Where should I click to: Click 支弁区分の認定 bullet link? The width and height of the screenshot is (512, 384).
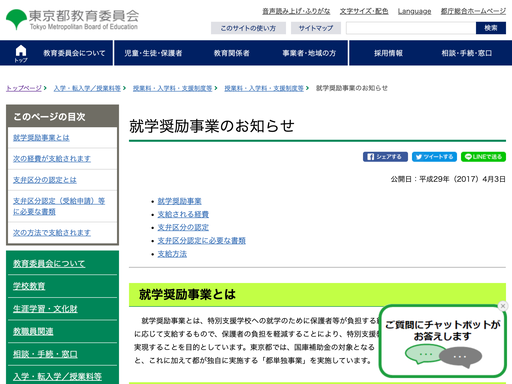[x=183, y=227]
